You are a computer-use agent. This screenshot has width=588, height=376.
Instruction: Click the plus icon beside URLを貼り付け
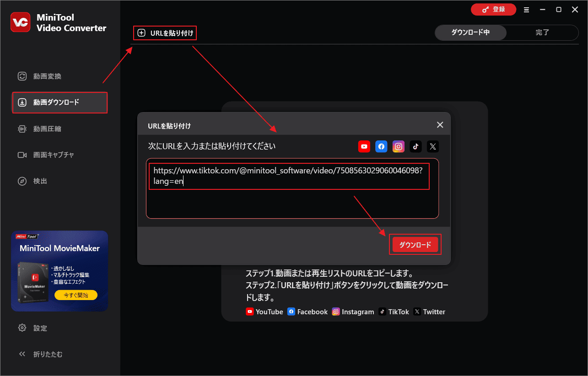141,33
